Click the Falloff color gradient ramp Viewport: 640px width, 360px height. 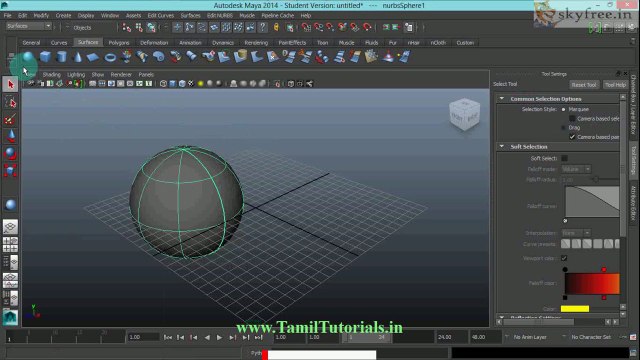592,283
